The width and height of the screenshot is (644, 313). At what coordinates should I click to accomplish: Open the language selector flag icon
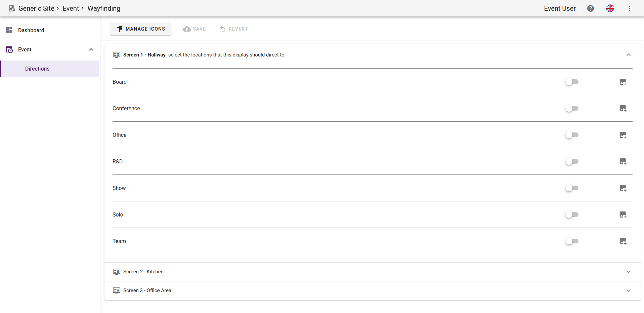click(610, 8)
